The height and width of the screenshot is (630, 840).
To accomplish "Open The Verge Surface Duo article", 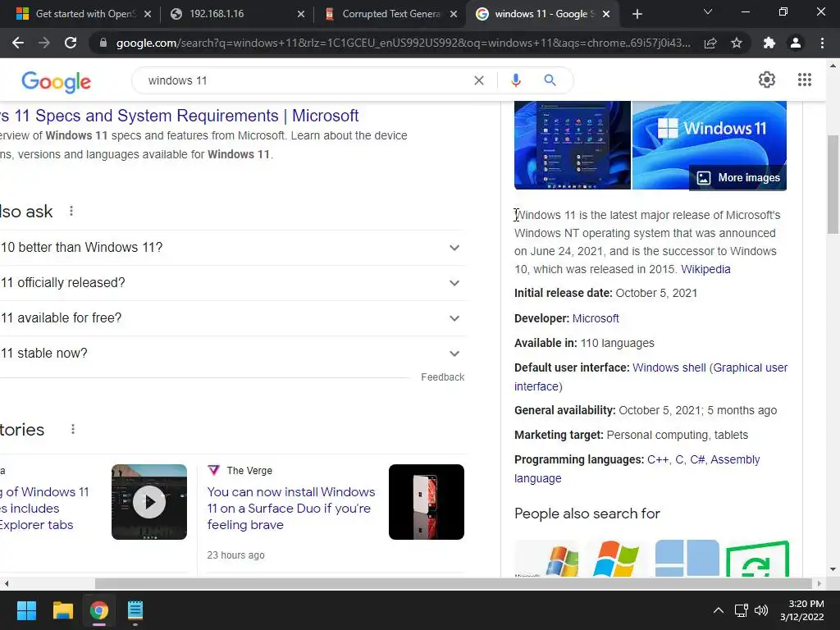I will click(291, 509).
